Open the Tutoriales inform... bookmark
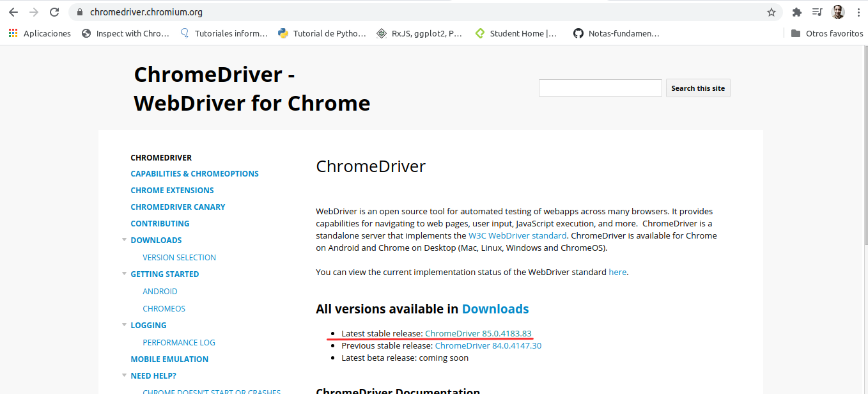The width and height of the screenshot is (868, 394). point(224,33)
